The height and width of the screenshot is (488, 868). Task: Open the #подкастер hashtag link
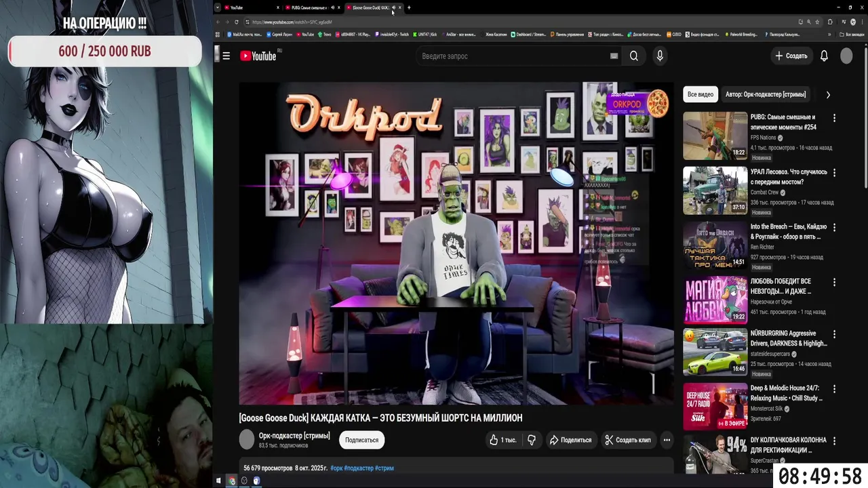tap(358, 468)
